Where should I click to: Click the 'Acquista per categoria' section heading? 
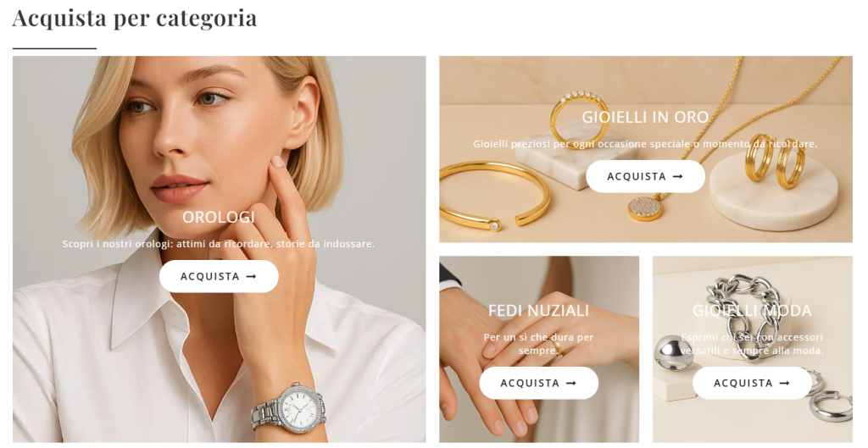[135, 18]
